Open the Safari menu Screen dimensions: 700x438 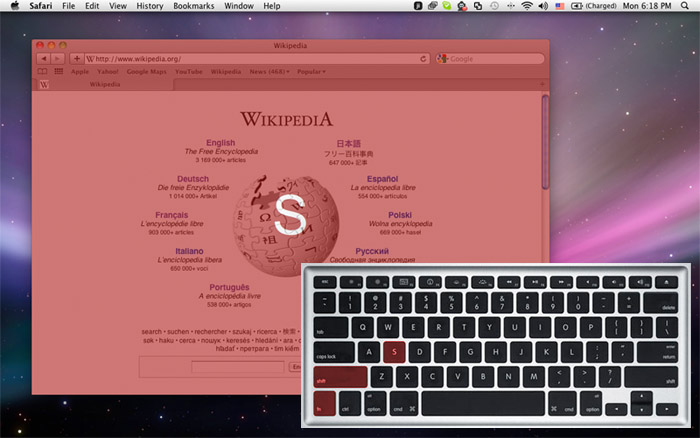(41, 6)
